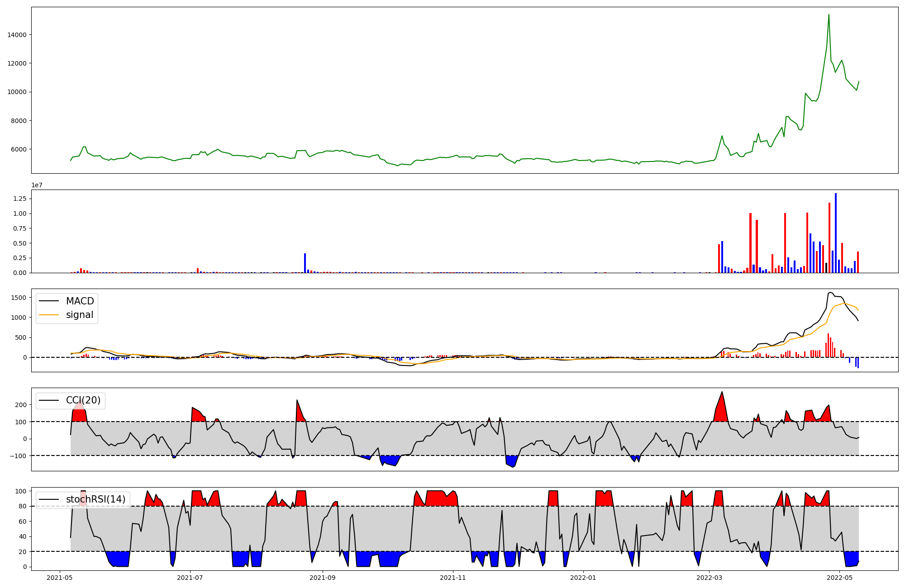Select the 2022-05 date tick label
905x588 pixels.
[x=839, y=578]
